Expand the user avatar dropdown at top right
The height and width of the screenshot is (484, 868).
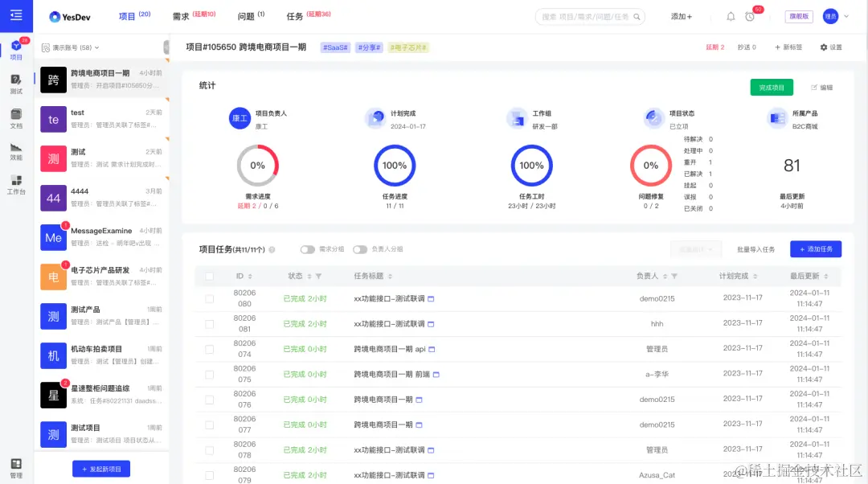pyautogui.click(x=834, y=16)
